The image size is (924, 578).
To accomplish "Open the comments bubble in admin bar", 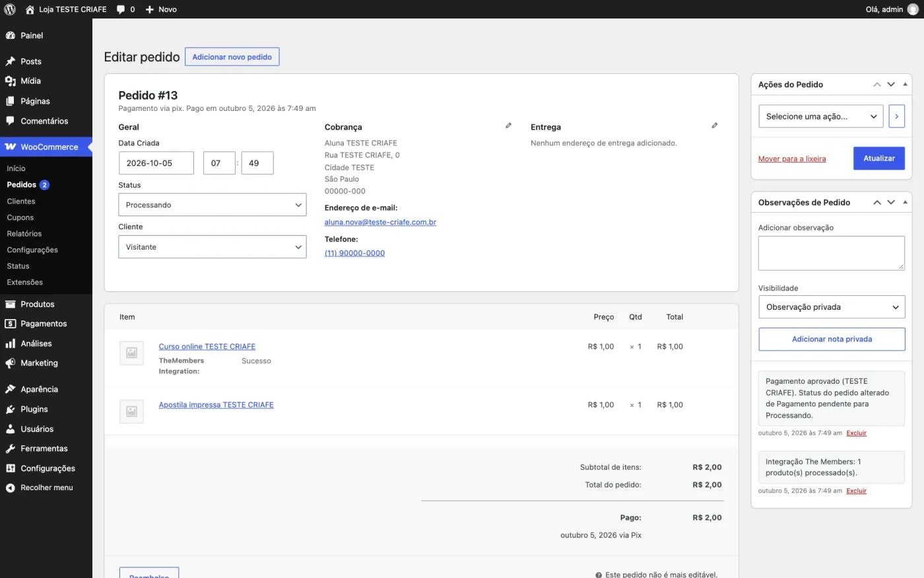I will pos(121,9).
